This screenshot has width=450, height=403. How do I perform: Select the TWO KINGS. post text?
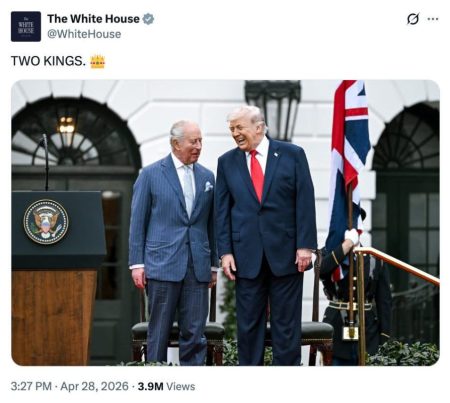[x=48, y=61]
